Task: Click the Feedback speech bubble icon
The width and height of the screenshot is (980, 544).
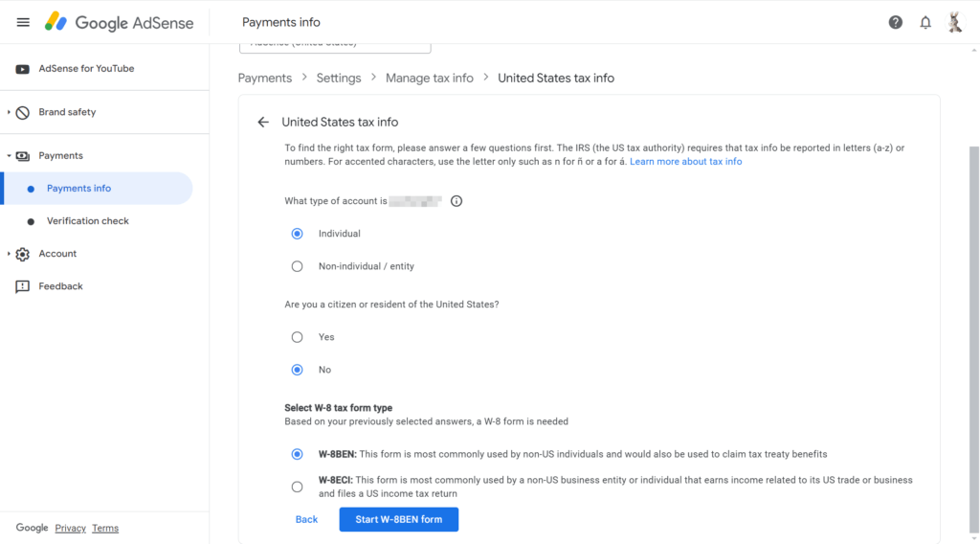Action: click(x=23, y=286)
